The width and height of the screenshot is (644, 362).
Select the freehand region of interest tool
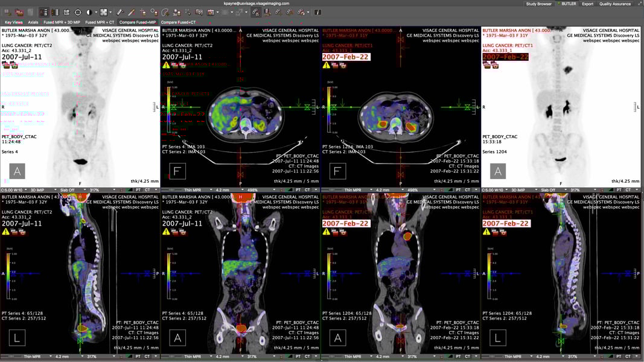pyautogui.click(x=165, y=12)
